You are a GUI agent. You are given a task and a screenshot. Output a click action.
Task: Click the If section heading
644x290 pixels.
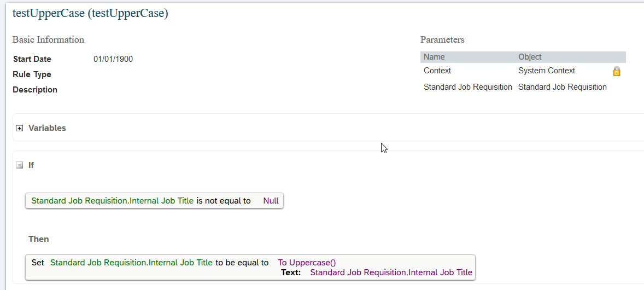[x=31, y=165]
